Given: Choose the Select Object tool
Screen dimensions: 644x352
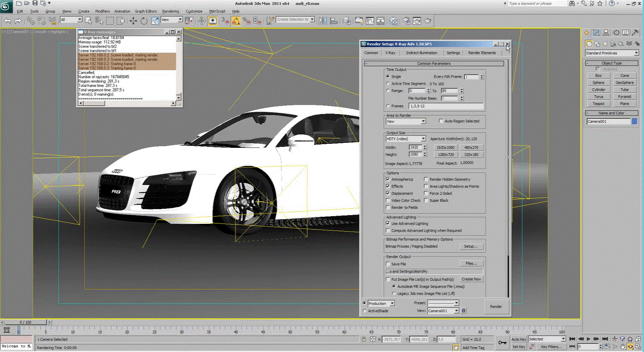Looking at the screenshot, I should tap(88, 21).
